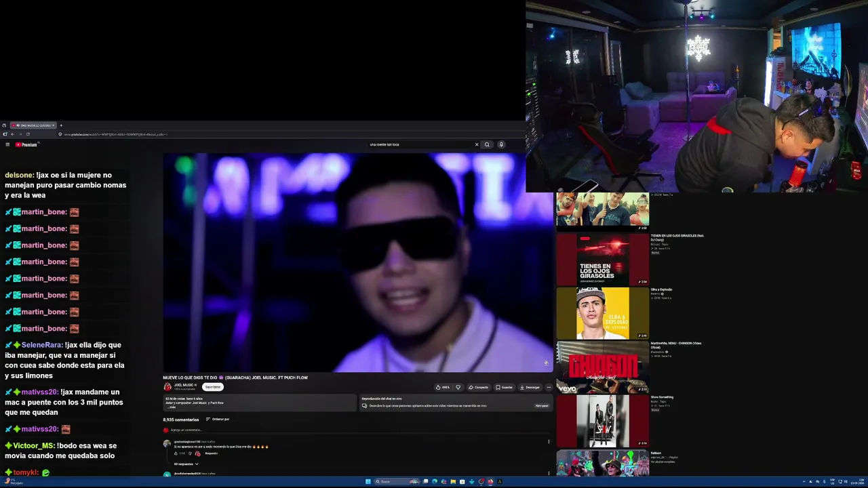This screenshot has width=868, height=488.
Task: Open the 'Ordenar por' comment sort dropdown
Action: pyautogui.click(x=218, y=420)
